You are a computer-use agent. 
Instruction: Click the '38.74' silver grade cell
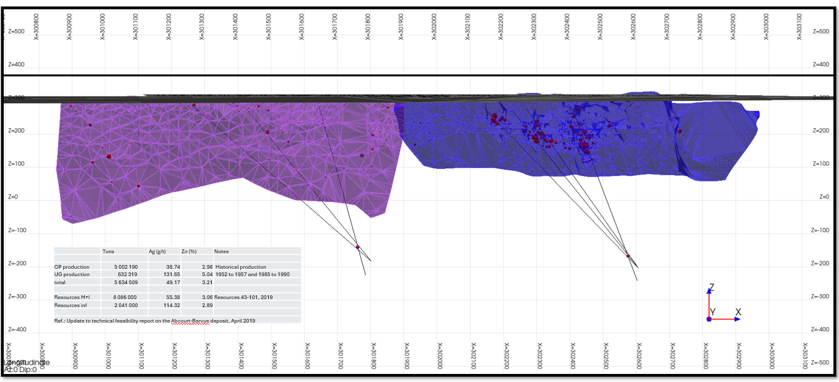tap(173, 267)
